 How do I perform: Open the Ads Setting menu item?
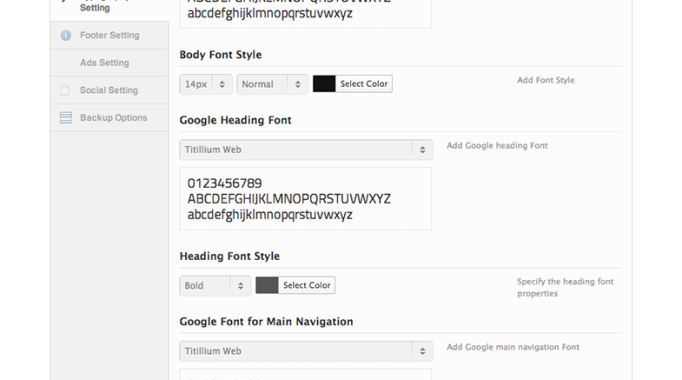tap(110, 63)
